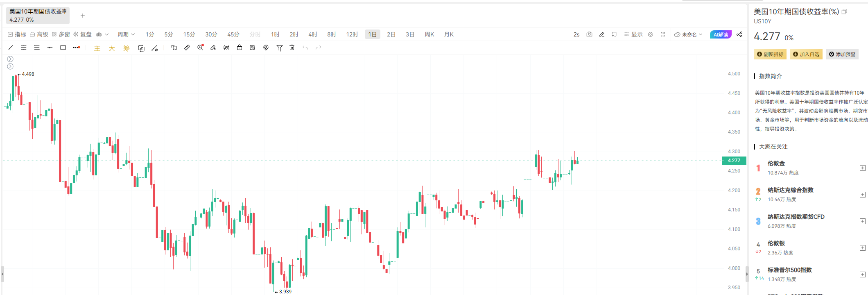Image resolution: width=868 pixels, height=295 pixels.
Task: Expand the 未命名 layout dropdown
Action: (689, 34)
